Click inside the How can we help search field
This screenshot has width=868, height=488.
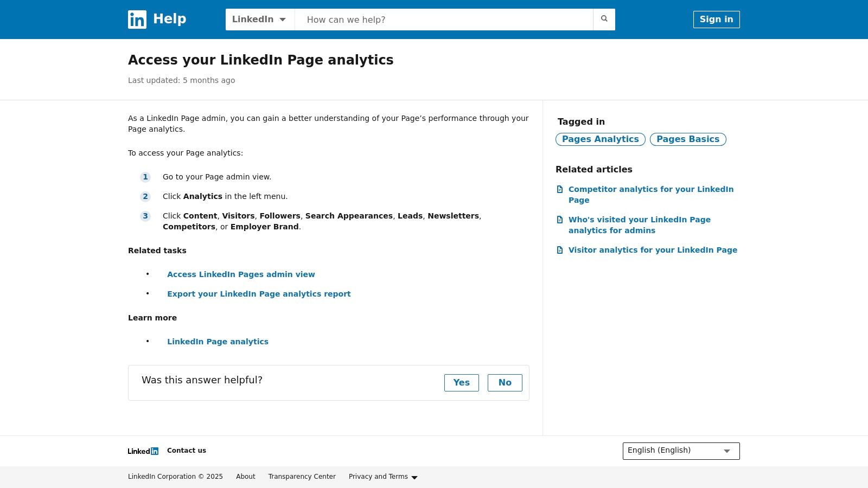pyautogui.click(x=444, y=20)
